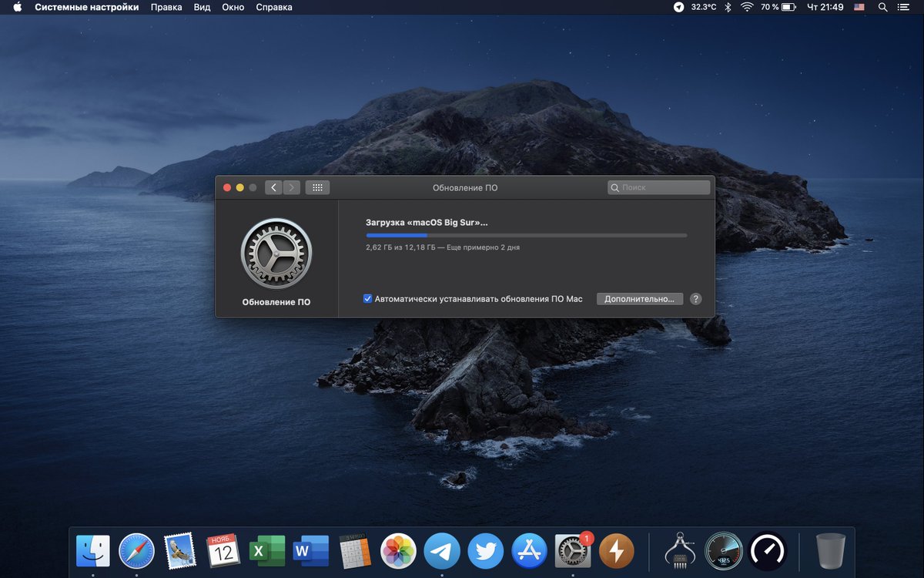This screenshot has width=924, height=578.
Task: Open the App Store icon in the Dock
Action: (529, 551)
